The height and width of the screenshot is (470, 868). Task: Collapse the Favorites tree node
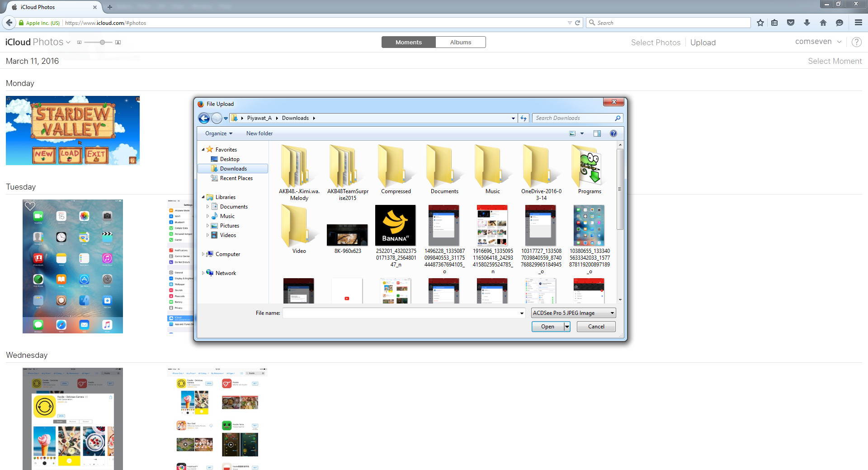(x=203, y=150)
